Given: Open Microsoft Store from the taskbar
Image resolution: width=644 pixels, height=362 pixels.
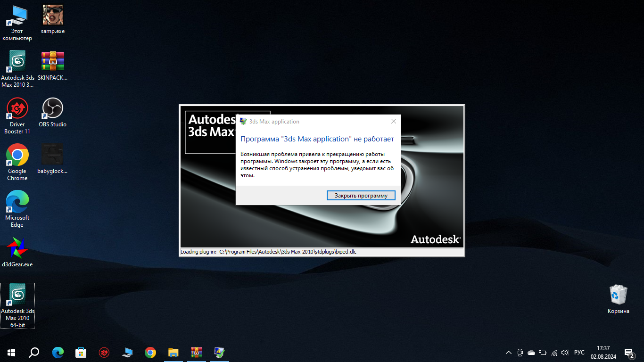Looking at the screenshot, I should click(x=81, y=352).
